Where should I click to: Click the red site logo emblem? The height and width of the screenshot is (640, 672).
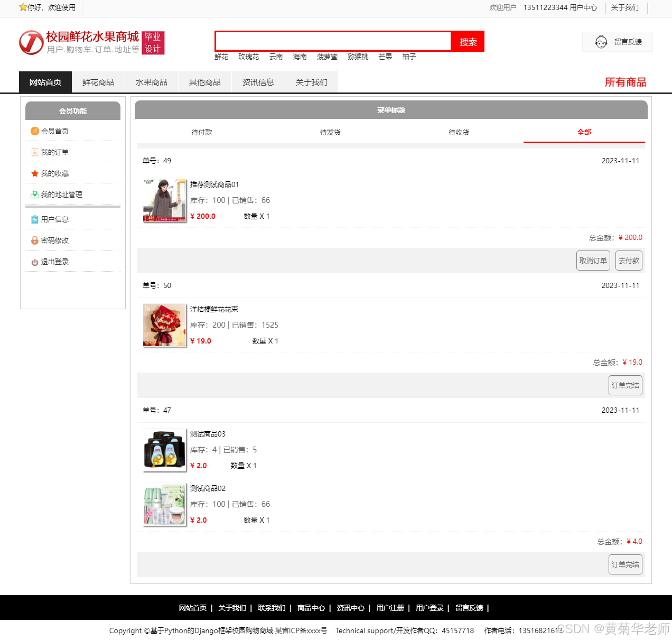tap(31, 42)
